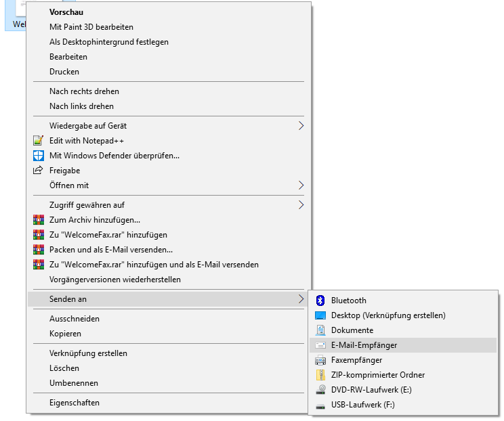Viewport: 504px width, 421px height.
Task: Select Vorschau at the top of menu
Action: click(x=66, y=12)
